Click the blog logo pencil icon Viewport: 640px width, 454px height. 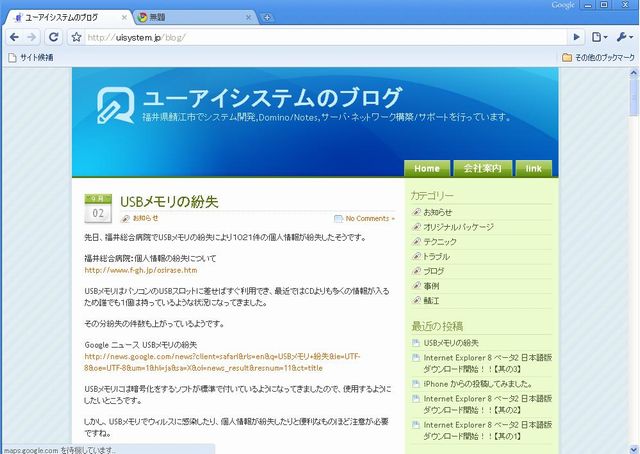(115, 105)
